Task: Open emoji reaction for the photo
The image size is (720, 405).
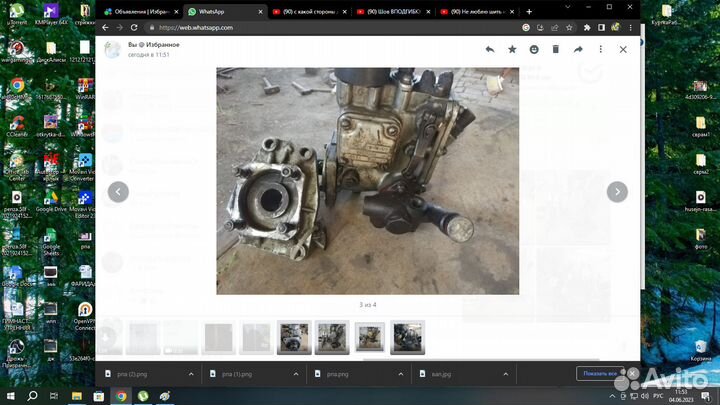Action: [534, 49]
